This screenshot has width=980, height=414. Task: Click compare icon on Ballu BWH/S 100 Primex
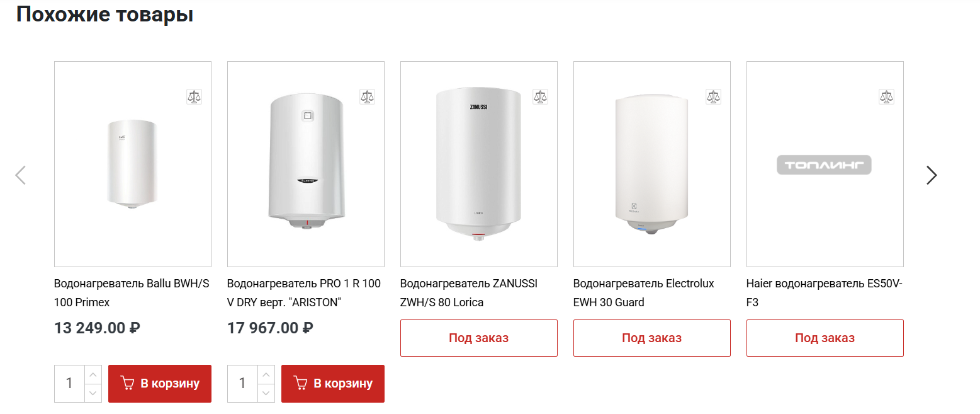194,96
